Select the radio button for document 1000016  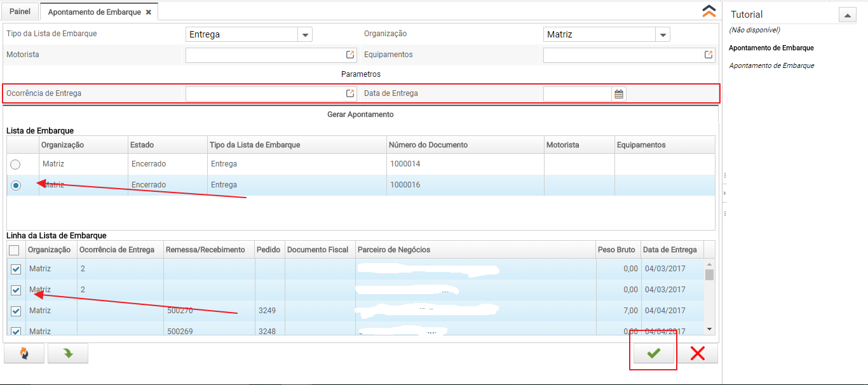(16, 186)
